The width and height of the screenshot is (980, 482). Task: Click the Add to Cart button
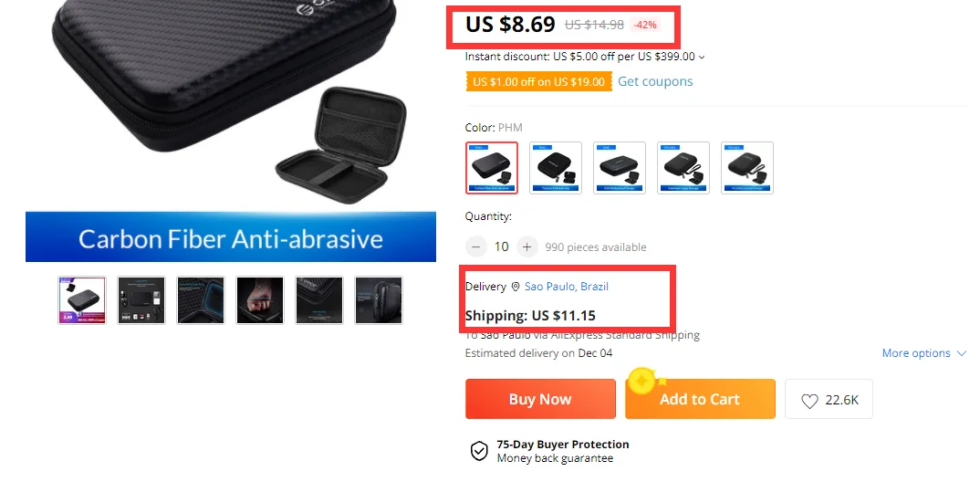[700, 399]
